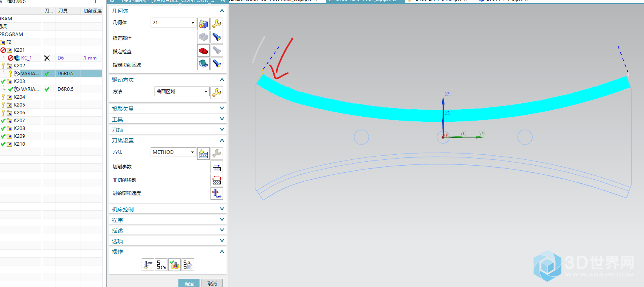Click green check in VARIA row under K203
The image size is (644, 287).
pos(47,89)
